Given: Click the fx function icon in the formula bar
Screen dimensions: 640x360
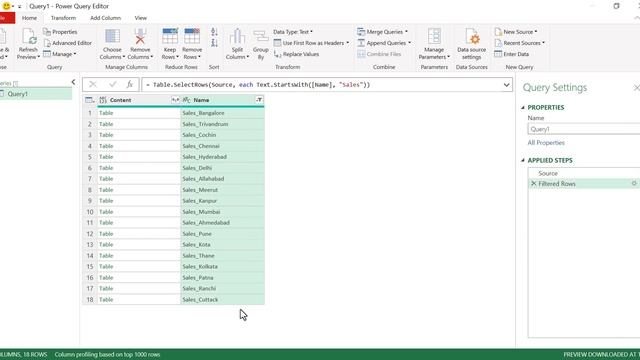Looking at the screenshot, I should click(129, 84).
